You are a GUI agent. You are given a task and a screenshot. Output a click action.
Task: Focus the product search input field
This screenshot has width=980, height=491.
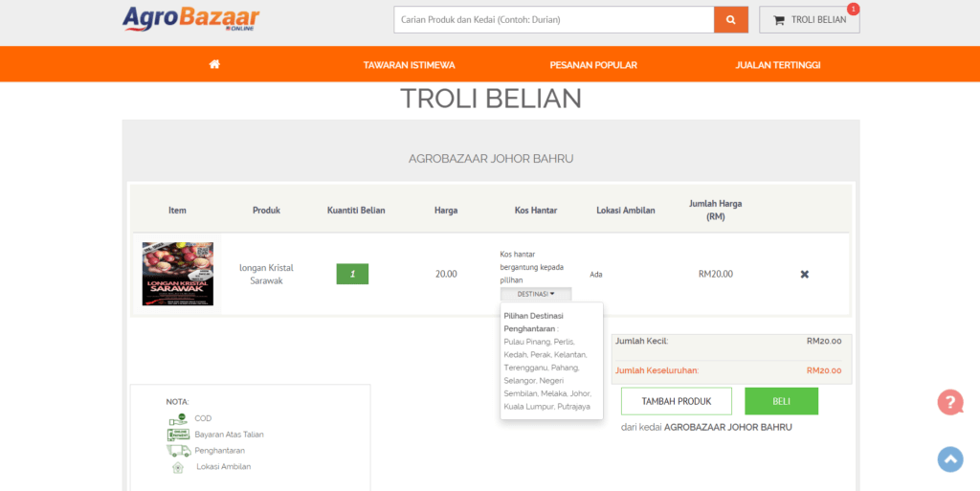554,20
